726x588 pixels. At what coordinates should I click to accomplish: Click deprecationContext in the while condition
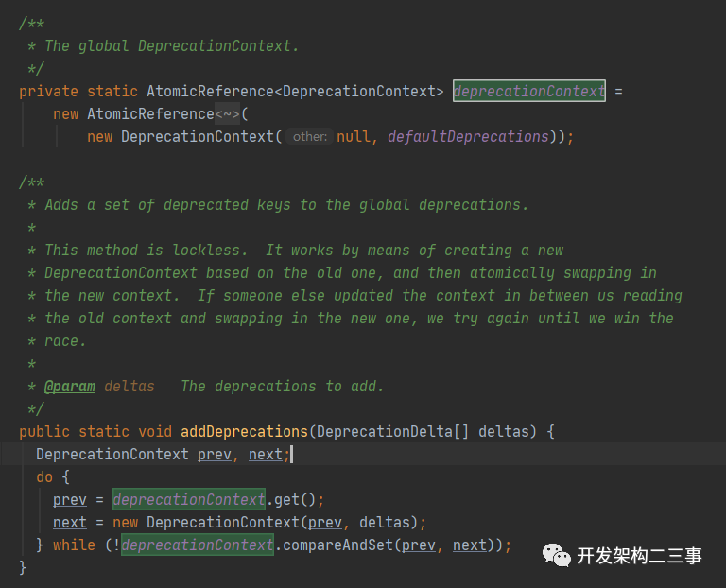(x=197, y=545)
